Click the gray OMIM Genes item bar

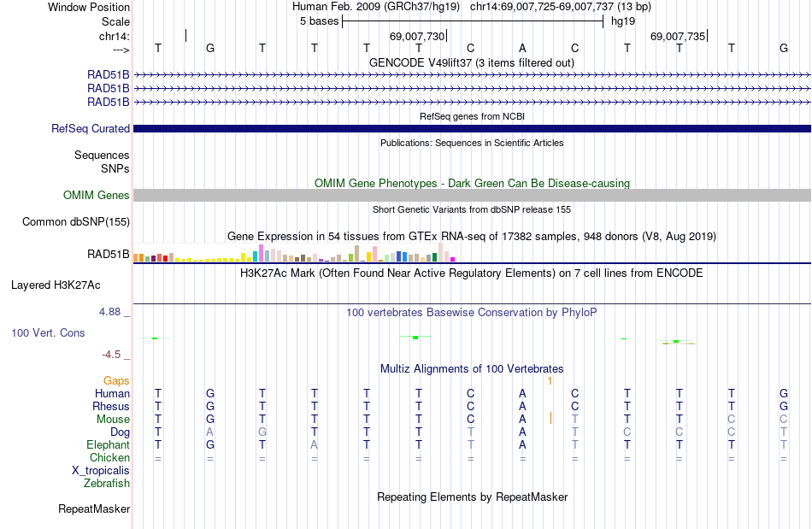(x=472, y=195)
